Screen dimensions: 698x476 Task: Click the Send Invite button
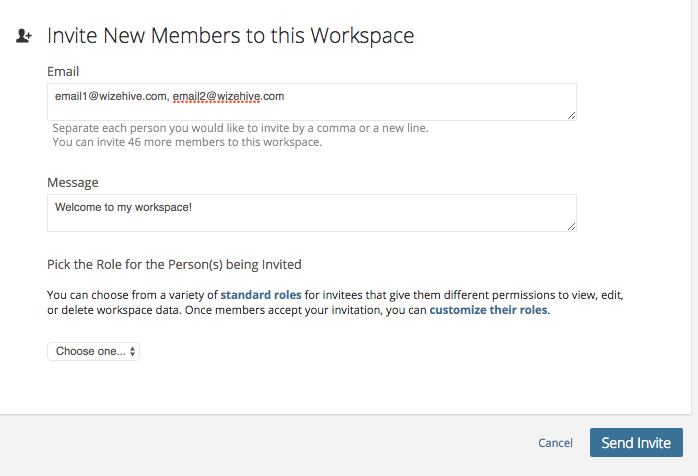click(636, 443)
